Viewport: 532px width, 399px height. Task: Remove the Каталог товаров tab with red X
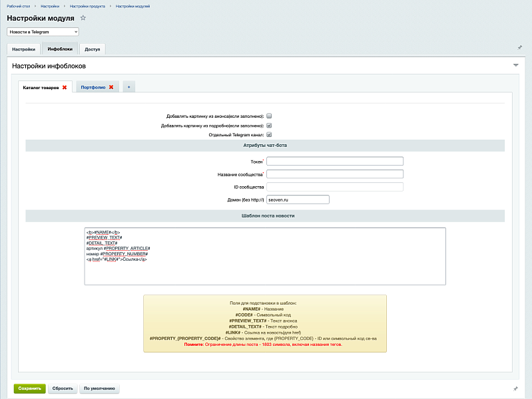(65, 87)
